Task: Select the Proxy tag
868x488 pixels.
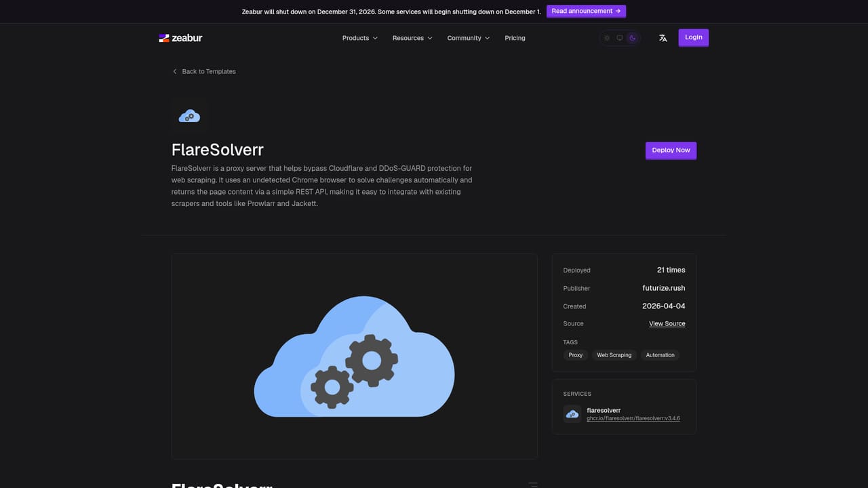Action: 576,355
